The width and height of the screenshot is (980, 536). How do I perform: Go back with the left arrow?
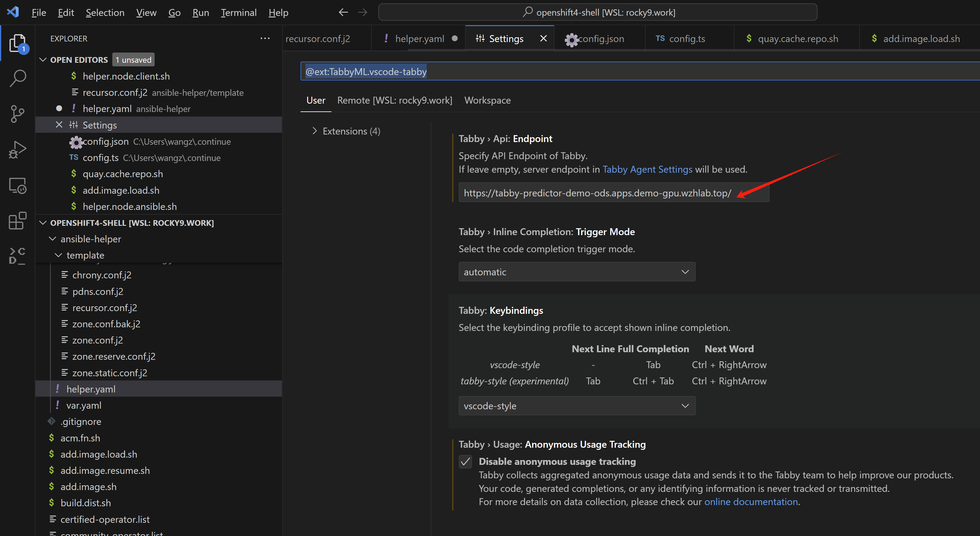coord(343,12)
